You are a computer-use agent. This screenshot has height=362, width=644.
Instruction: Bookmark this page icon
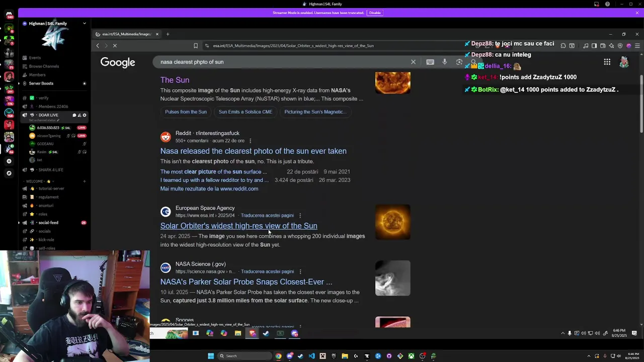coord(196,46)
